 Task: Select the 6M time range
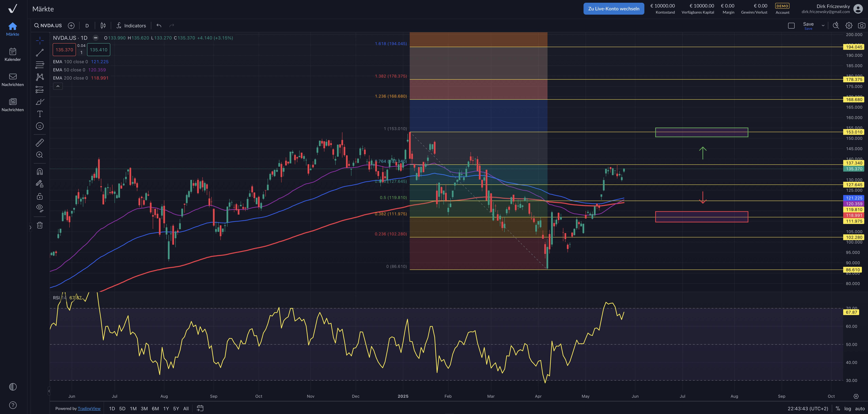(x=155, y=408)
